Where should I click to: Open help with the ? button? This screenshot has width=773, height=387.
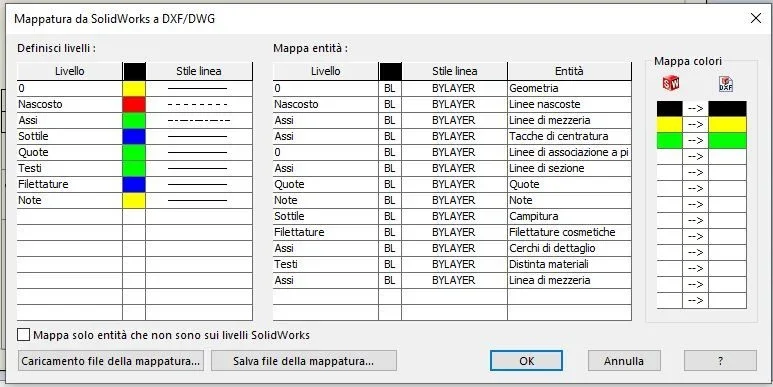[720, 361]
